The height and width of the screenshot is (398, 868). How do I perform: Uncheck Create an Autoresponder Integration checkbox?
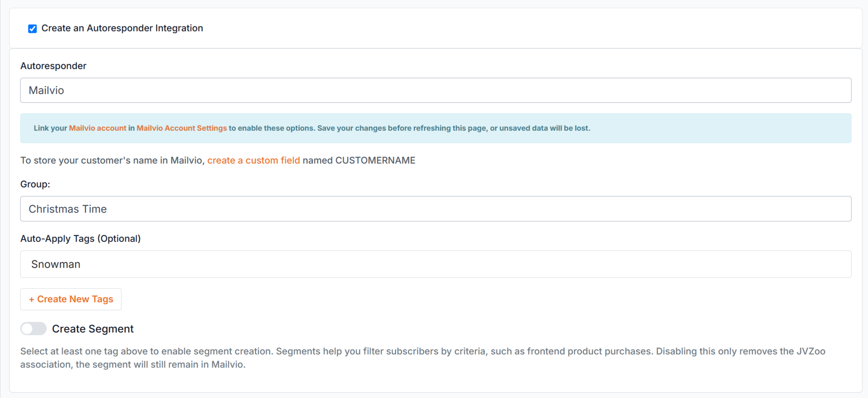point(33,28)
